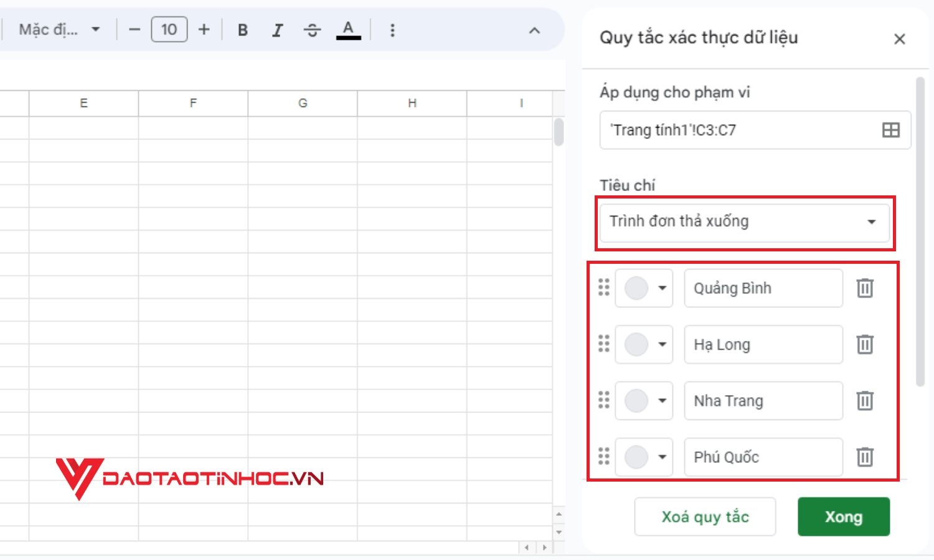934x560 pixels.
Task: Edit the Nha Trang option field
Action: (763, 401)
